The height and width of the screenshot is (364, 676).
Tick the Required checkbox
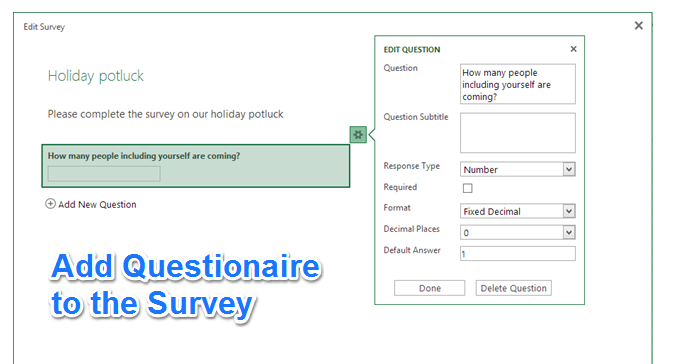tap(467, 188)
